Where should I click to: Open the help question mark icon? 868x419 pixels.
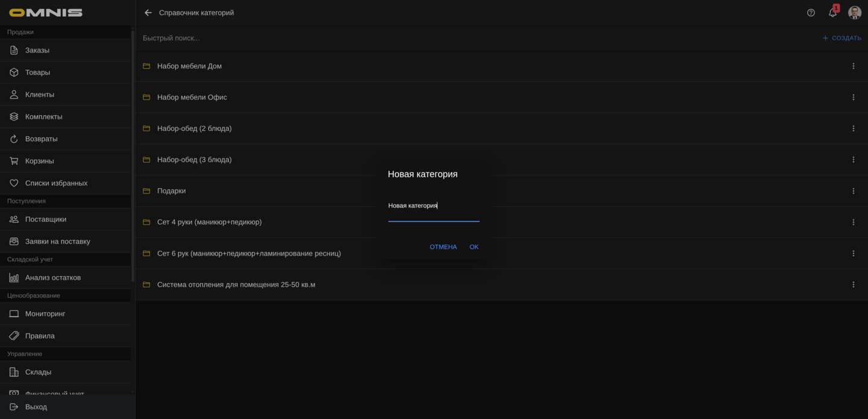tap(811, 13)
